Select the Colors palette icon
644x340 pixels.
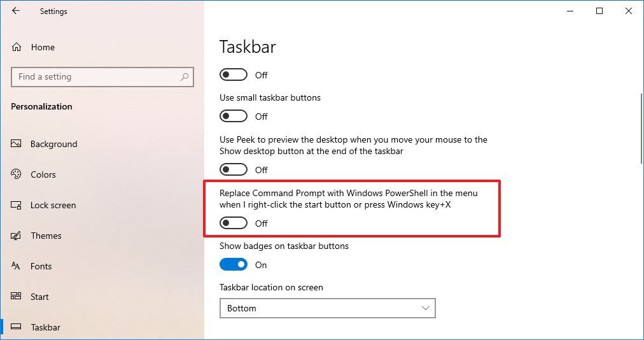pyautogui.click(x=17, y=174)
